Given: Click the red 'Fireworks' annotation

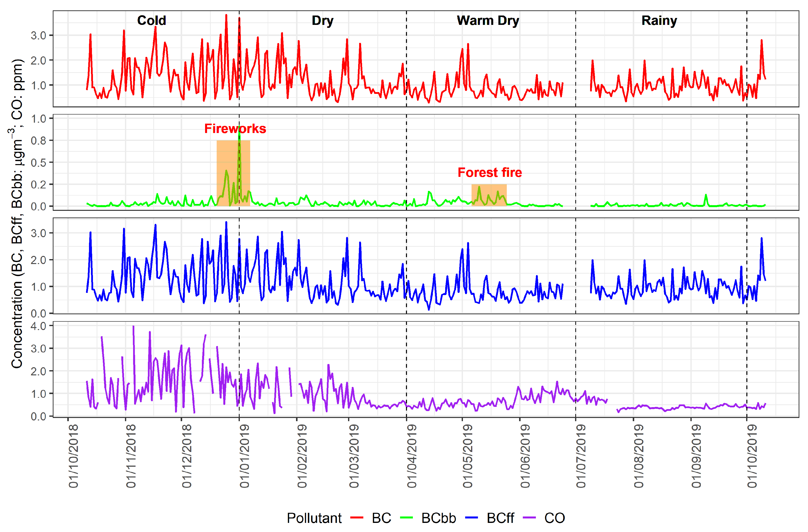Looking at the screenshot, I should click(x=235, y=129).
